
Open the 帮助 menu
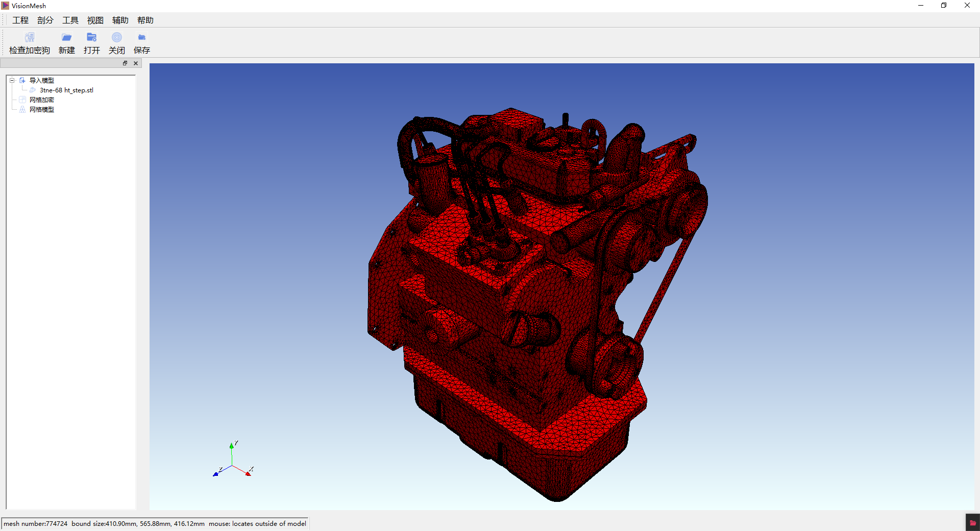[145, 20]
